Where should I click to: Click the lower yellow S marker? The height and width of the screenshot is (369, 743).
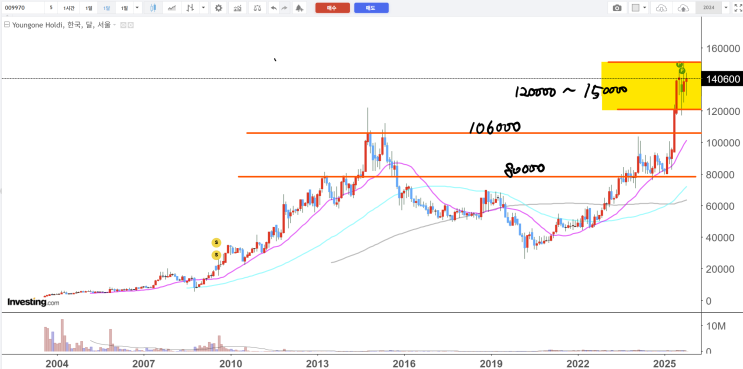click(x=216, y=255)
